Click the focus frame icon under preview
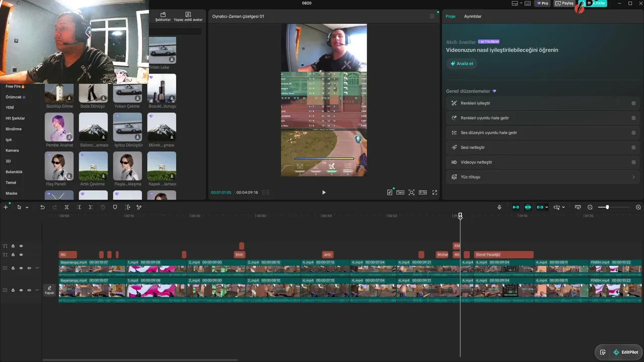The width and height of the screenshot is (644, 362). click(412, 193)
